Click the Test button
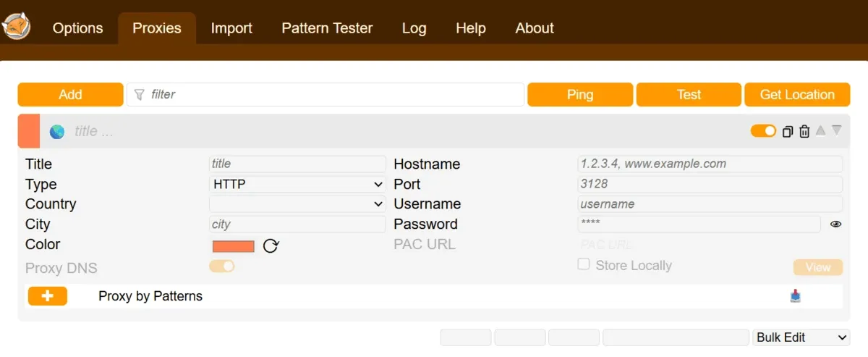 tap(689, 94)
